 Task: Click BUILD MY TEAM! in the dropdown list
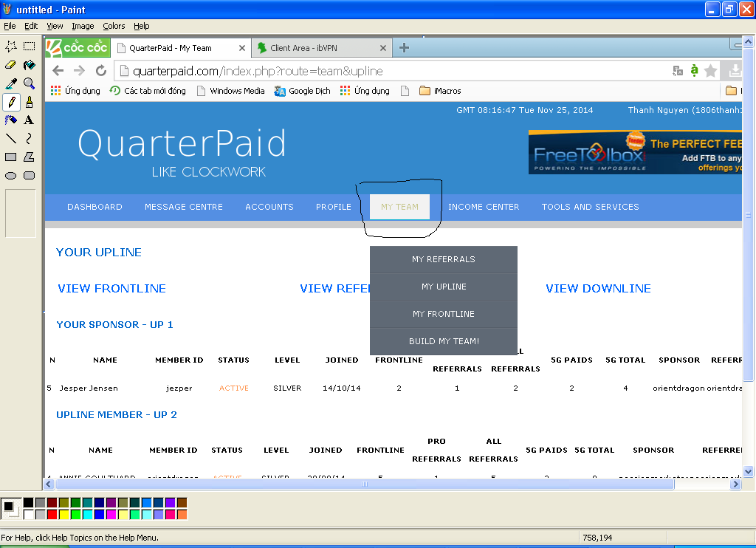click(x=444, y=341)
